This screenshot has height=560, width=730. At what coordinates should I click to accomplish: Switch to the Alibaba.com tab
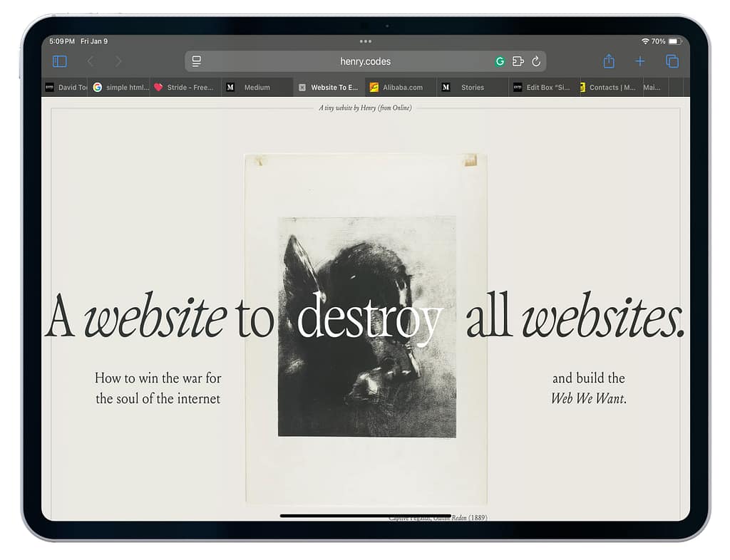402,88
